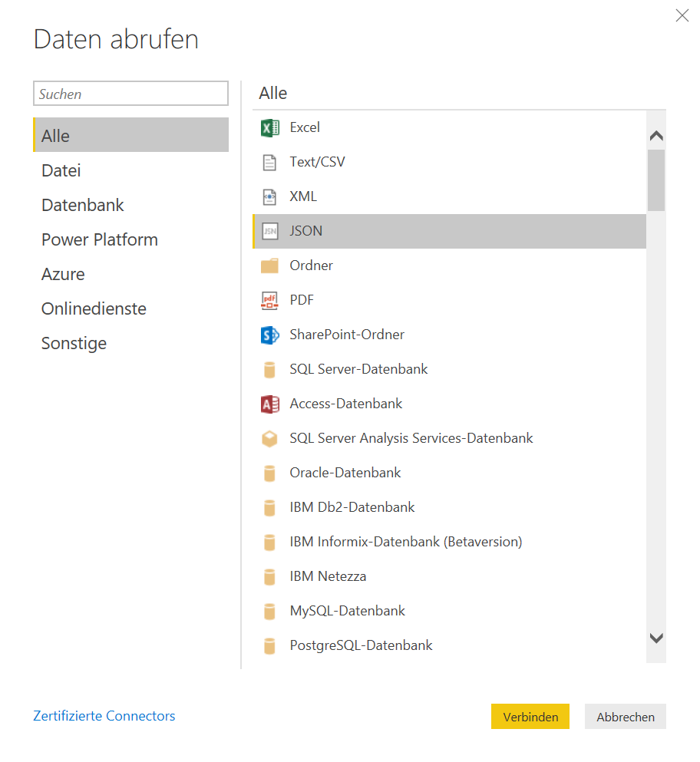This screenshot has height=762, width=700.
Task: Choose the PDF entry label
Action: [x=302, y=300]
